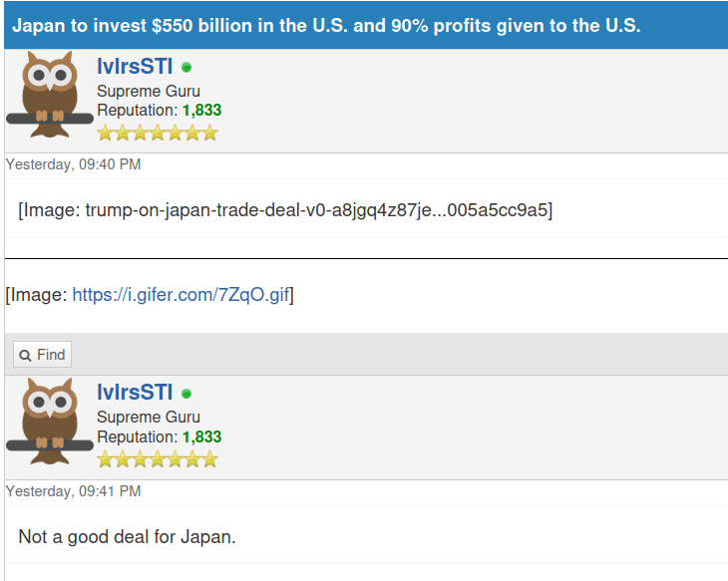Click the thread title about Japan investing $550 billion
Viewport: 728px width, 581px height.
click(326, 26)
